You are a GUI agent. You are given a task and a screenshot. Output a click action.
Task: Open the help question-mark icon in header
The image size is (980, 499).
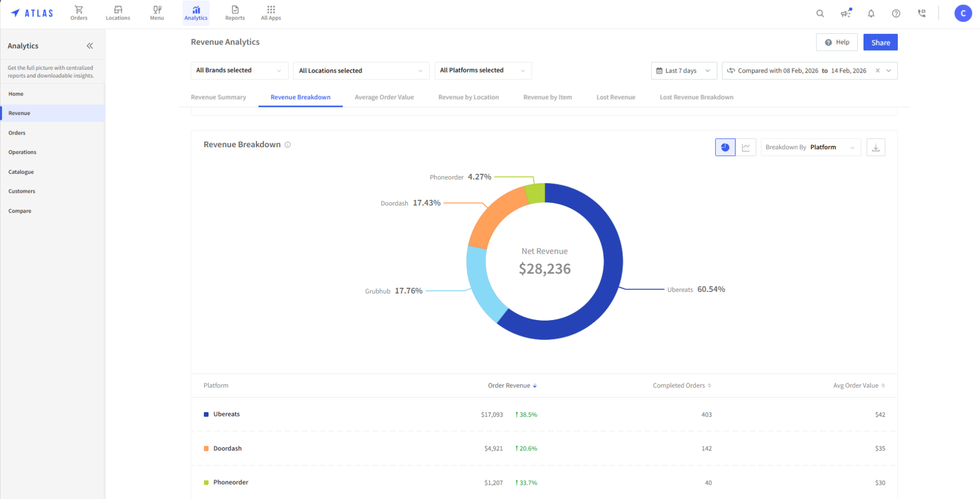point(896,13)
